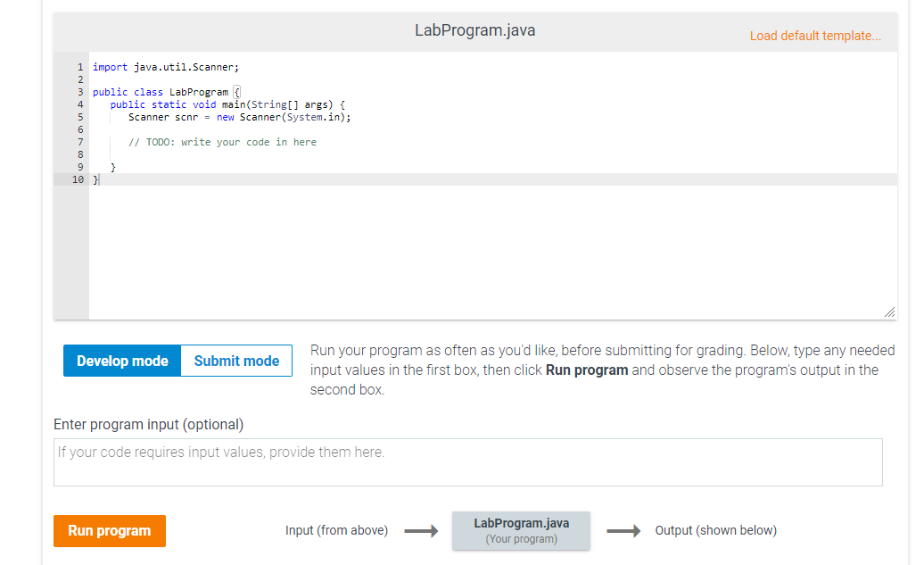This screenshot has width=924, height=565.
Task: Click line number 1 in the gutter
Action: 79,66
